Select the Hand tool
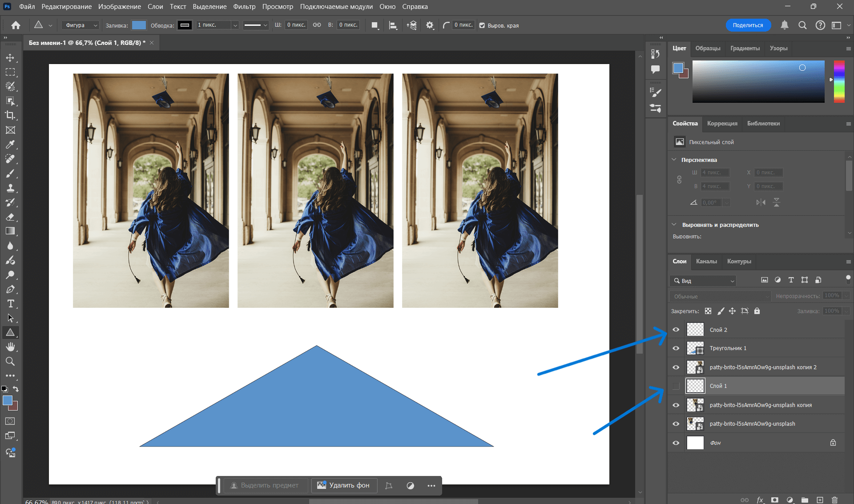The height and width of the screenshot is (504, 854). pyautogui.click(x=10, y=347)
